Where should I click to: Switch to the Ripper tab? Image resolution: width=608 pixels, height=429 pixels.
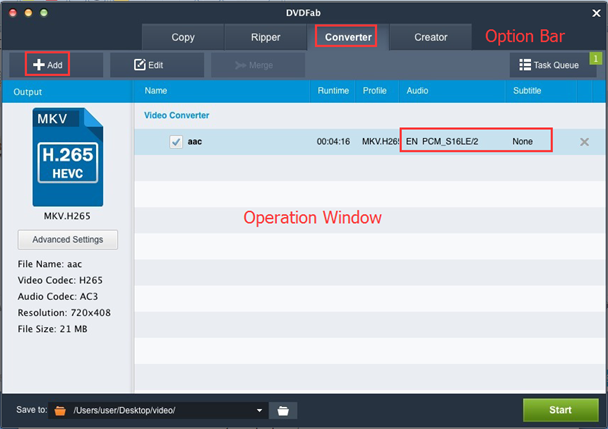point(266,37)
